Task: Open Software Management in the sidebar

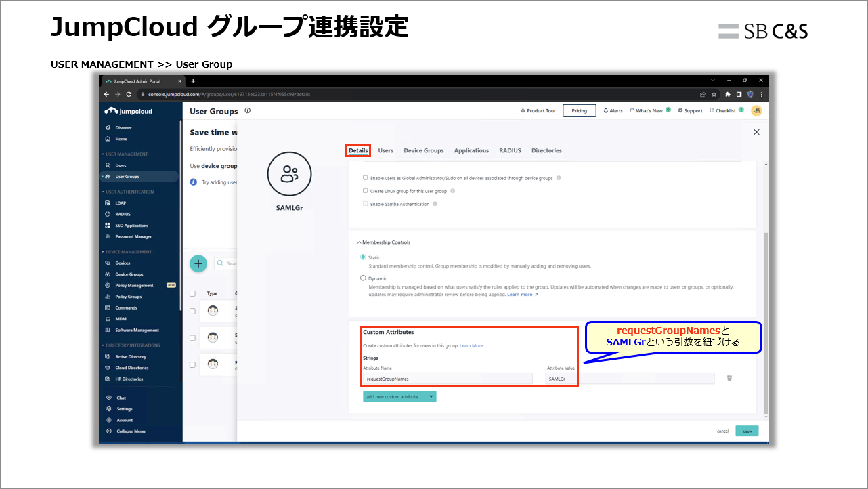Action: [137, 331]
